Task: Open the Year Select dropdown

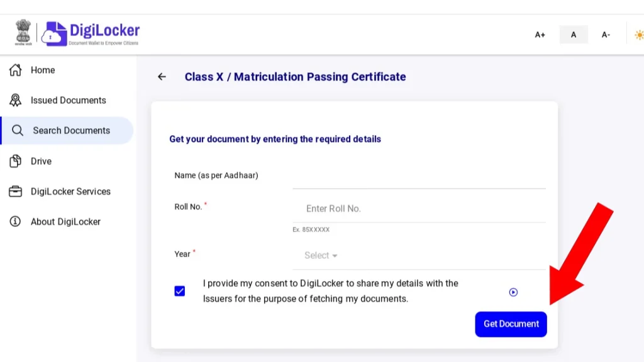Action: pyautogui.click(x=321, y=255)
